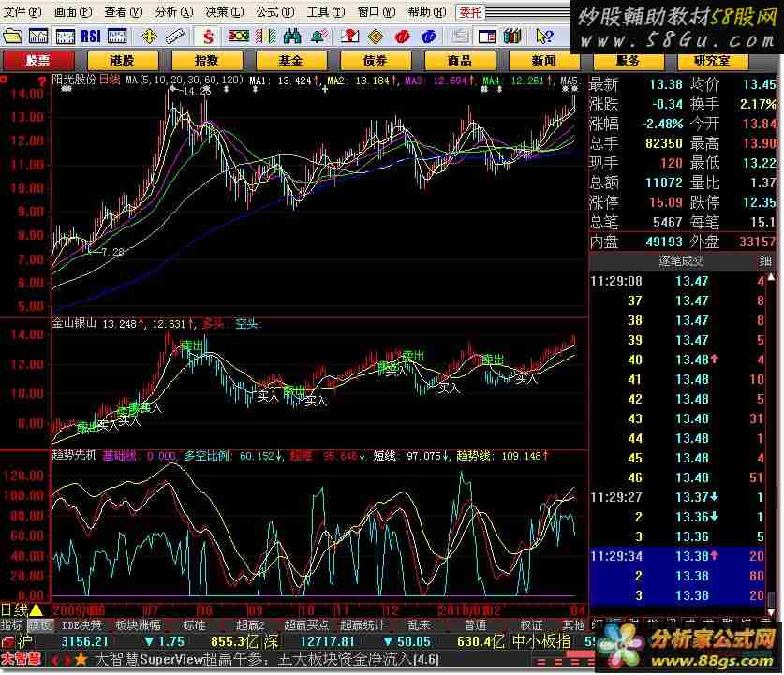Click the 逐笔成交 trade list header
784x675 pixels.
tap(681, 261)
